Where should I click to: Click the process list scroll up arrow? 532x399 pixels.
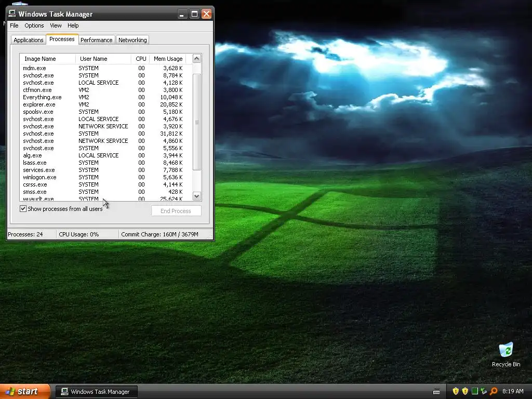coord(197,59)
